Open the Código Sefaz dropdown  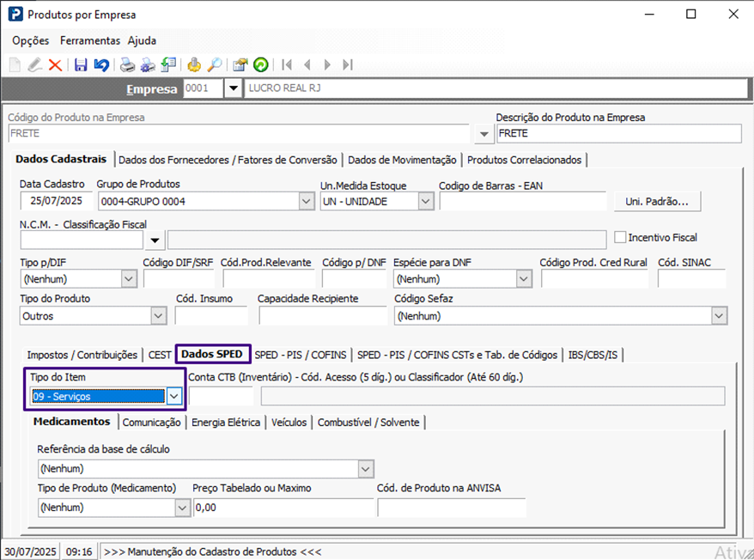click(x=719, y=316)
